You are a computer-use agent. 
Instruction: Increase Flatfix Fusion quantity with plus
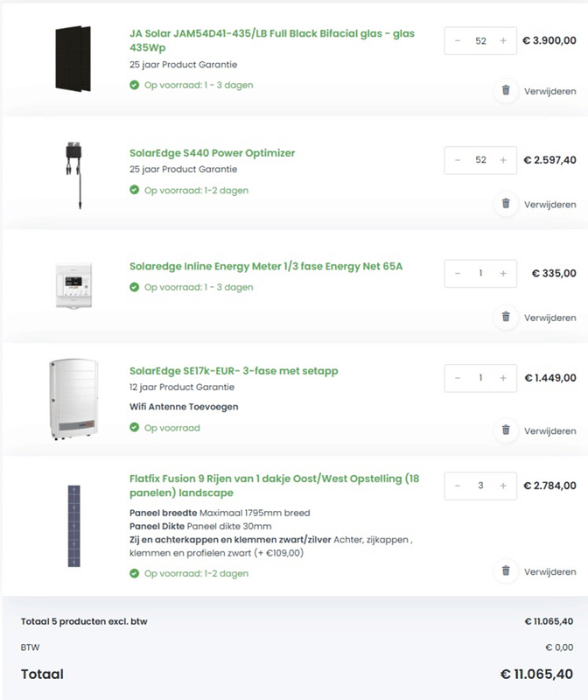click(503, 486)
